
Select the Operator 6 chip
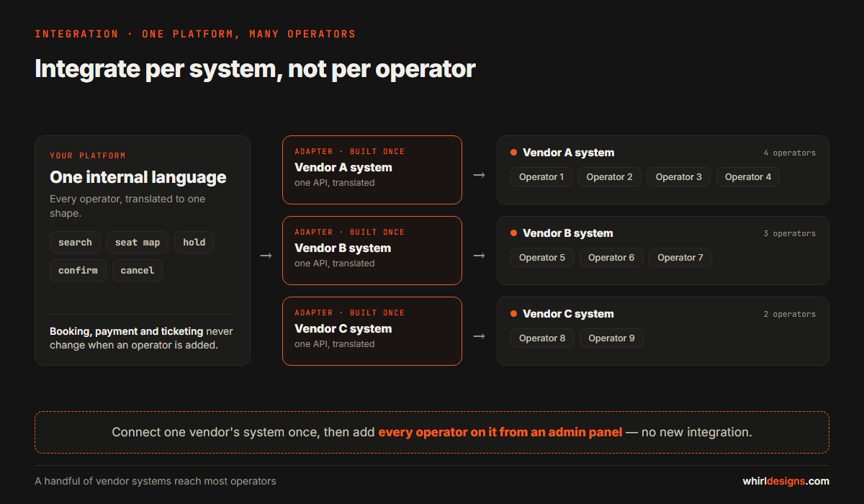point(611,258)
